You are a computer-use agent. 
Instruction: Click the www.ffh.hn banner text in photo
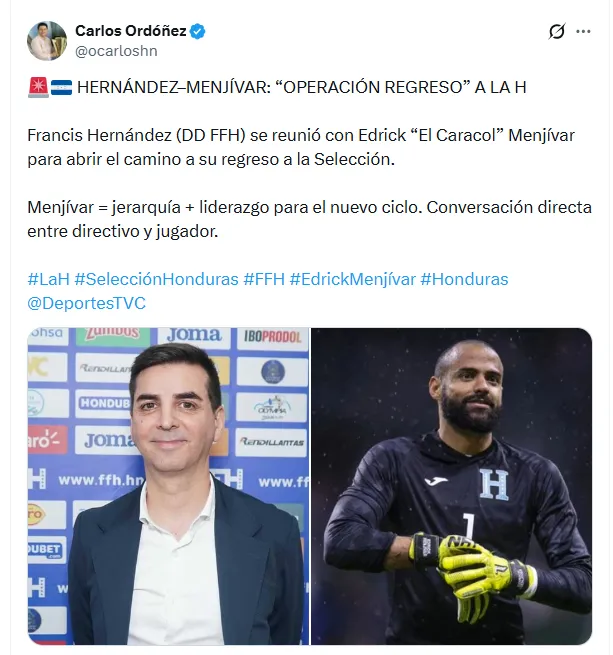click(x=101, y=480)
